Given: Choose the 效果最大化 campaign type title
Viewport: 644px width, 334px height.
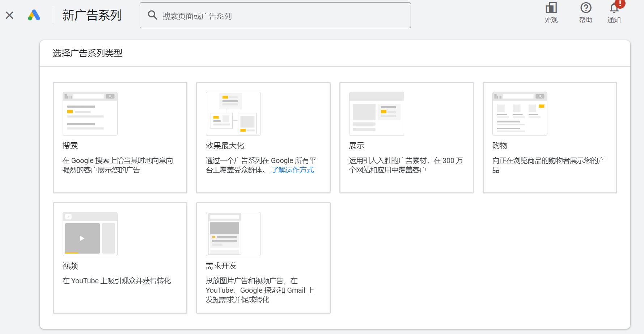Looking at the screenshot, I should pyautogui.click(x=225, y=146).
